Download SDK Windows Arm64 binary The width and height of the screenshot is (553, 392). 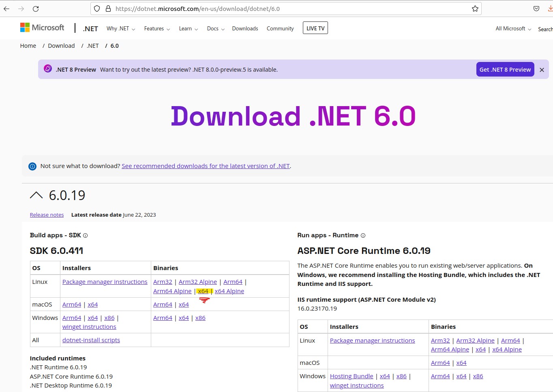point(163,318)
